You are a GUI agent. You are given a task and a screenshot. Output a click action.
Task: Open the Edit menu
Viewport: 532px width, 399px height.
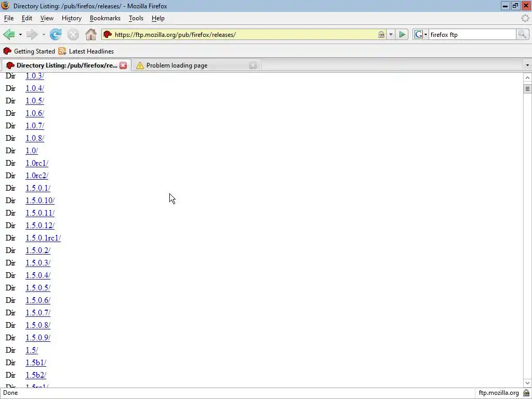tap(27, 18)
